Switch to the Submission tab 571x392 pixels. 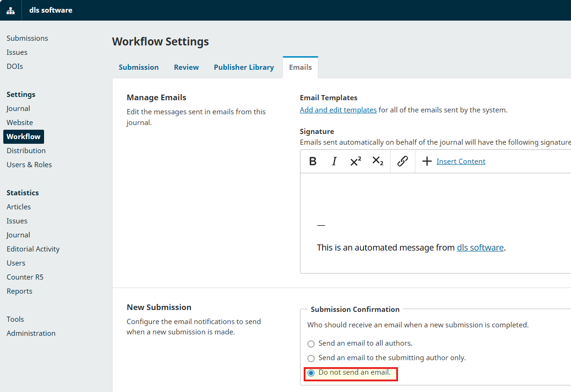139,67
